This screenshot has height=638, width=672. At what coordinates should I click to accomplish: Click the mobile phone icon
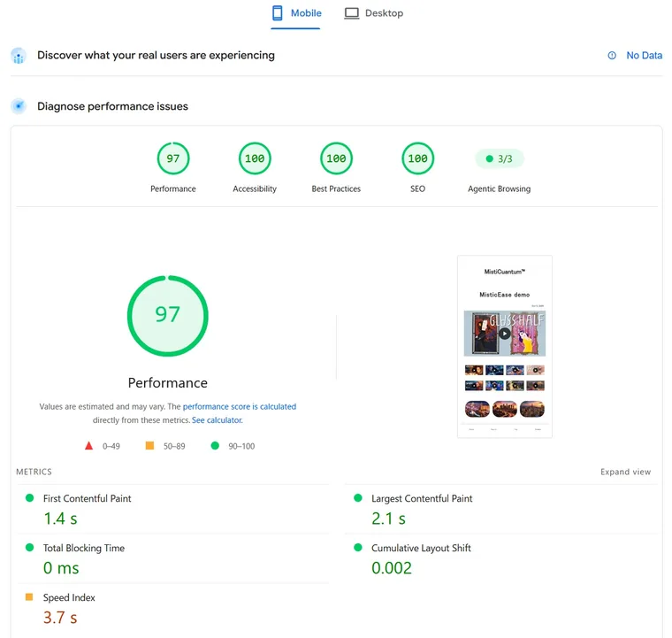click(278, 13)
